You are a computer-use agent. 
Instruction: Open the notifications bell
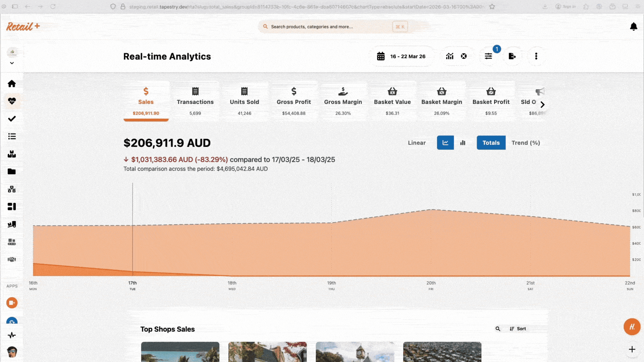coord(633,26)
